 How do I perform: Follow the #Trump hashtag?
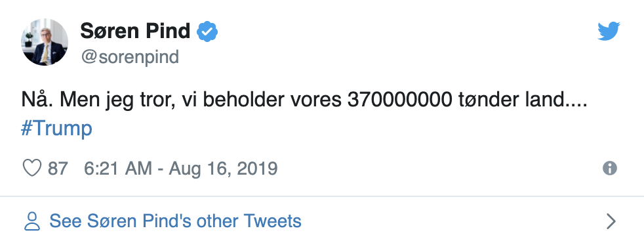[x=56, y=128]
